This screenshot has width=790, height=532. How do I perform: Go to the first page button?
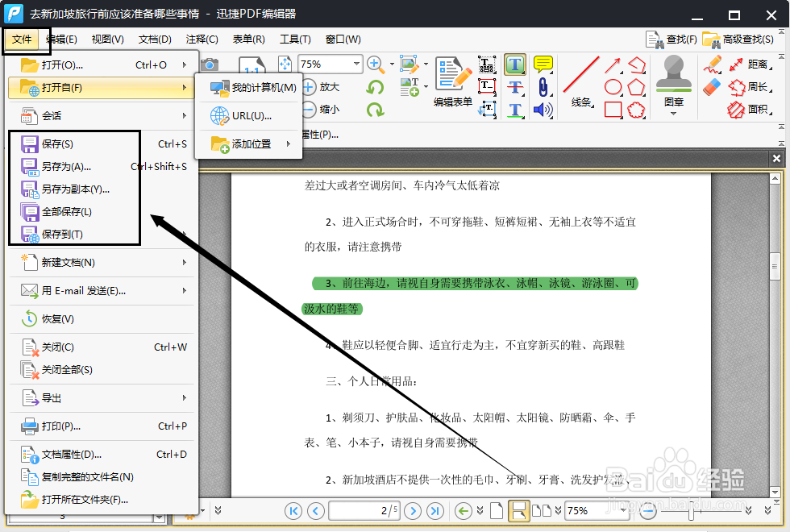(x=293, y=511)
